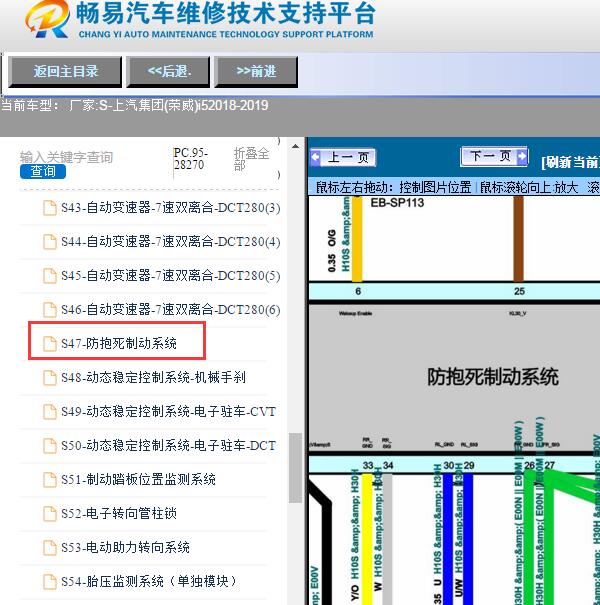Click the EB-SP113 splice label
Viewport: 600px width, 605px height.
tap(397, 203)
